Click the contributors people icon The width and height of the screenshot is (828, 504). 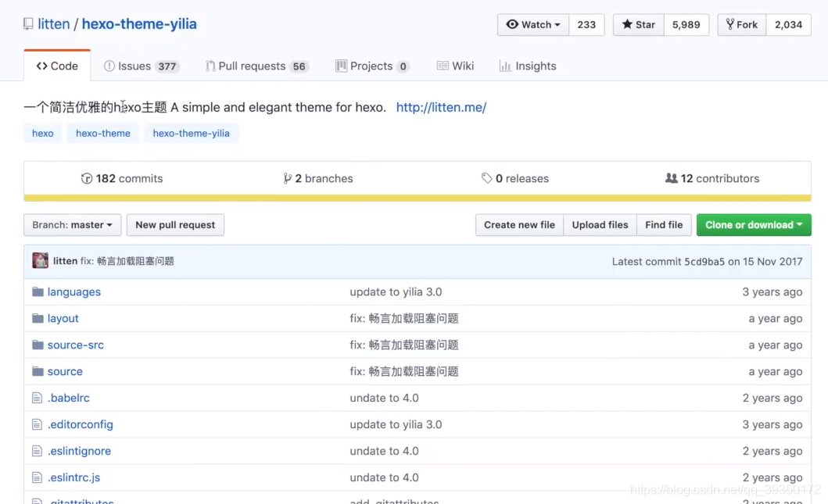coord(671,178)
